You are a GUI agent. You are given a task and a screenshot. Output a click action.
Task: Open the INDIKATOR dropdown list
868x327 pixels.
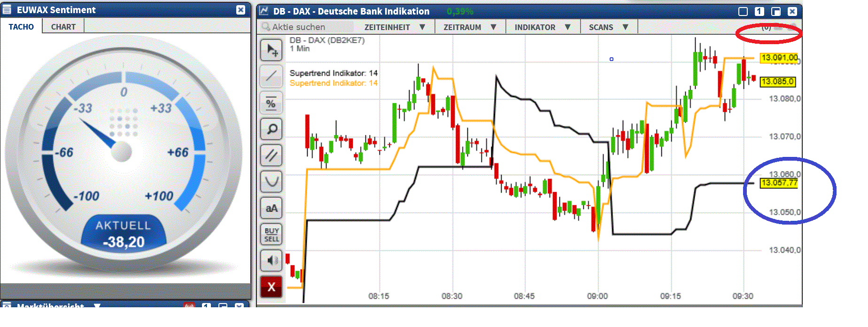(542, 27)
